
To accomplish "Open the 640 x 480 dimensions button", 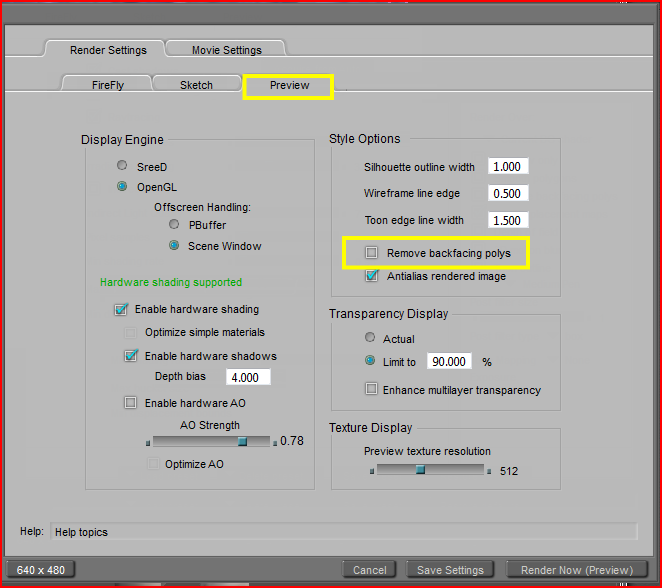I will tap(41, 570).
